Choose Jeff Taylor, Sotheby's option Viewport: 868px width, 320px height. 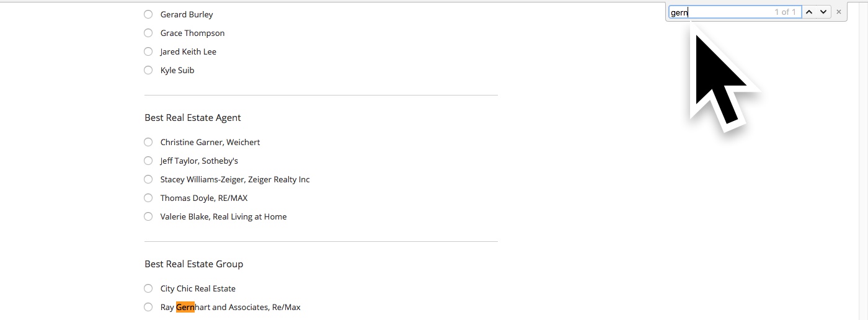click(x=148, y=161)
